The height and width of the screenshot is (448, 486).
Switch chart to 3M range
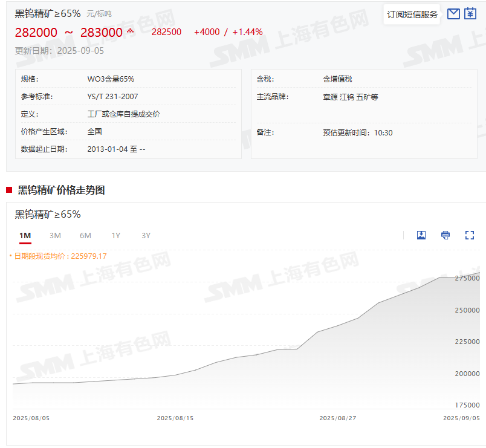(55, 235)
